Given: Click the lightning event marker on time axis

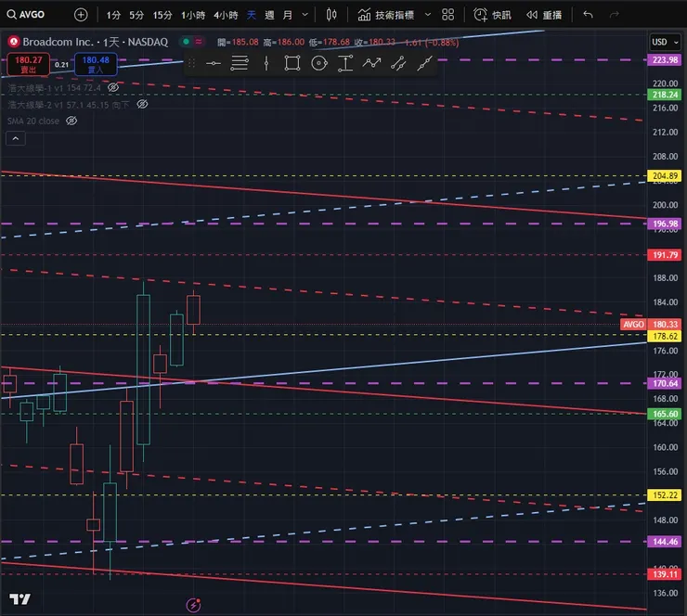Looking at the screenshot, I should [193, 605].
